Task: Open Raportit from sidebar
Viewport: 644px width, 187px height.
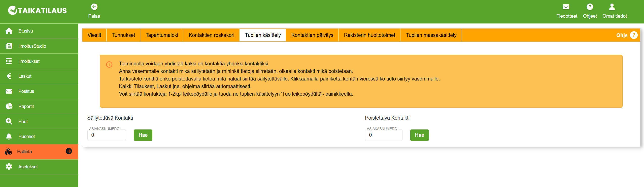Action: coord(39,106)
